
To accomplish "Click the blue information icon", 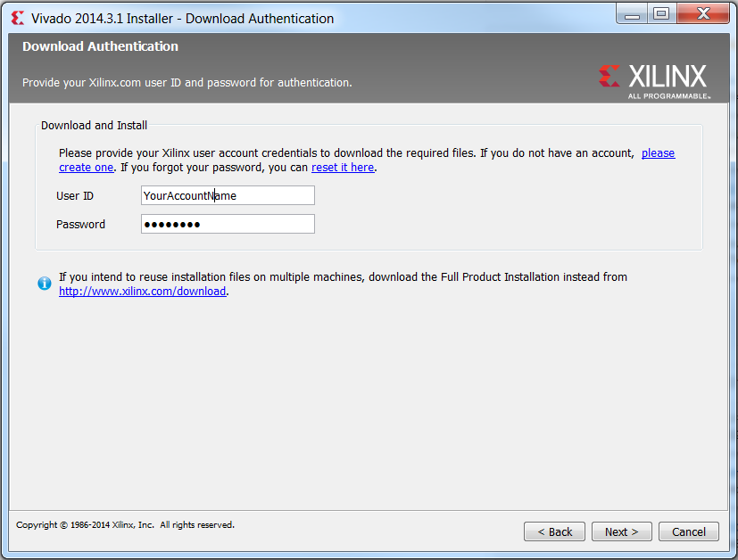I will click(45, 283).
